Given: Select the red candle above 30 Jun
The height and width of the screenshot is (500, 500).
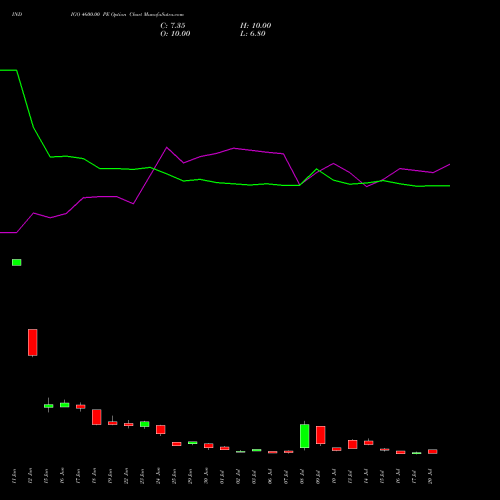Looking at the screenshot, I should 209,446.
